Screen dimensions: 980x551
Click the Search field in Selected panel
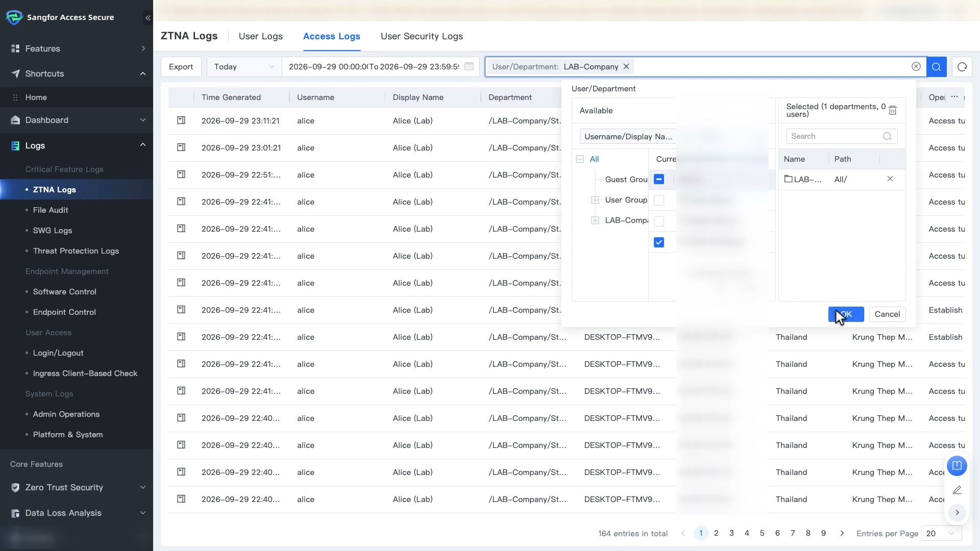click(842, 136)
